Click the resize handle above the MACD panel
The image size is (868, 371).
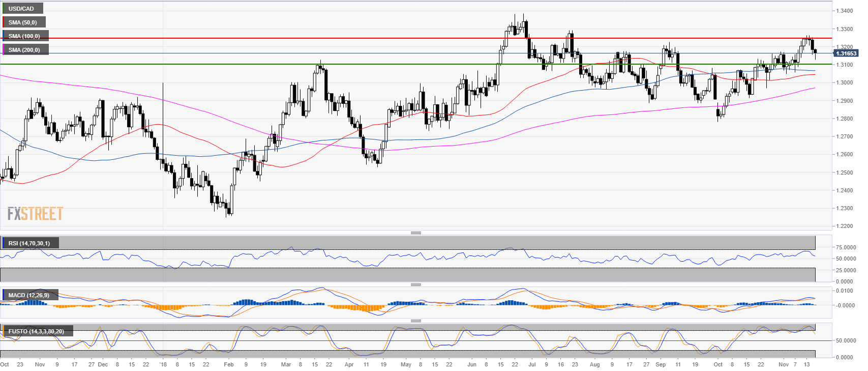(x=415, y=284)
